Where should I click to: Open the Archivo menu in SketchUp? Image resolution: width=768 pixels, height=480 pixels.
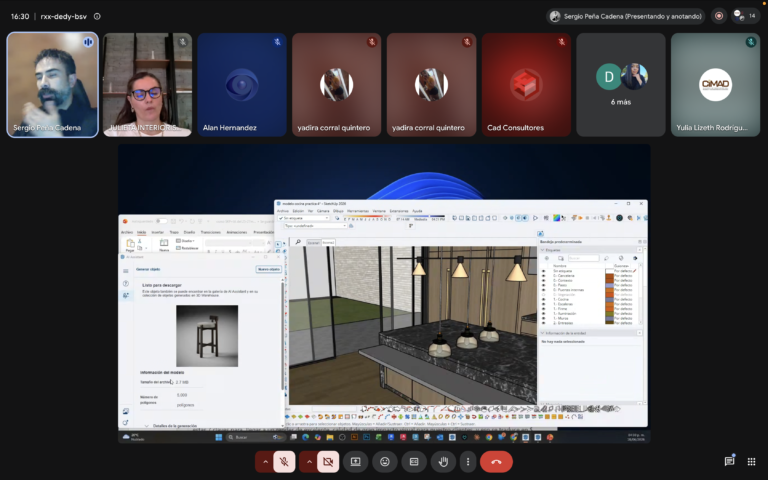pos(283,211)
